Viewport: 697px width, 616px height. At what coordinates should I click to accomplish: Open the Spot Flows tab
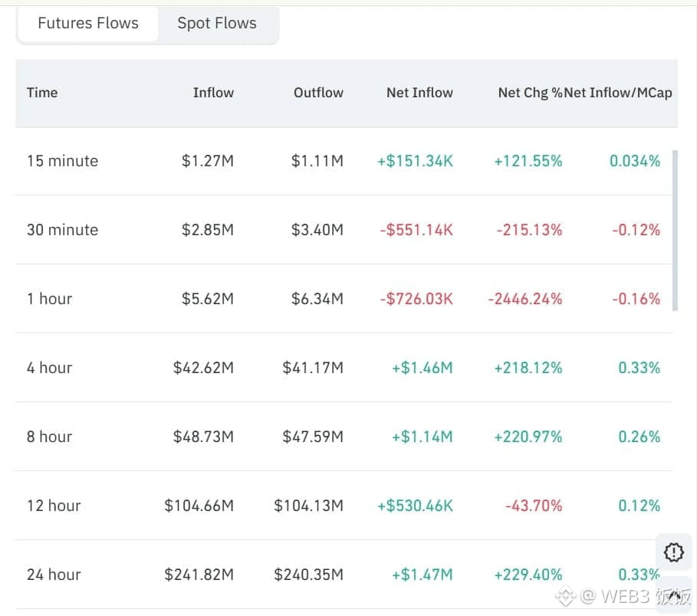click(217, 23)
